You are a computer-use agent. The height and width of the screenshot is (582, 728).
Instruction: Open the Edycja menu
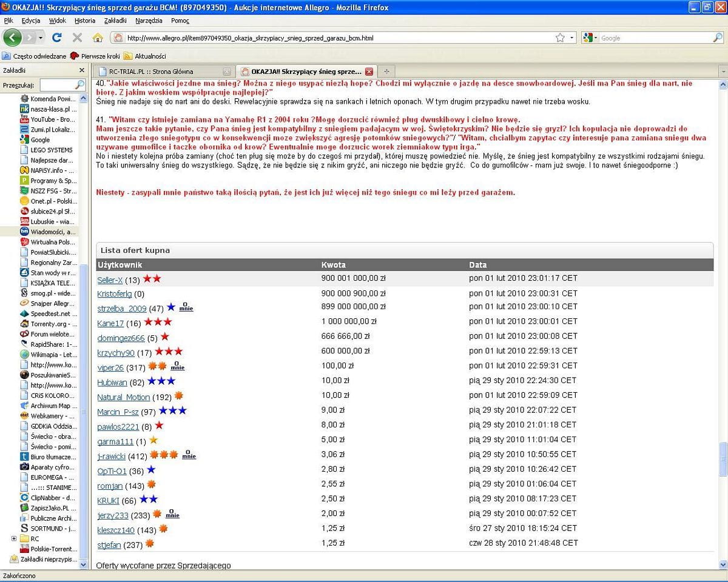30,21
